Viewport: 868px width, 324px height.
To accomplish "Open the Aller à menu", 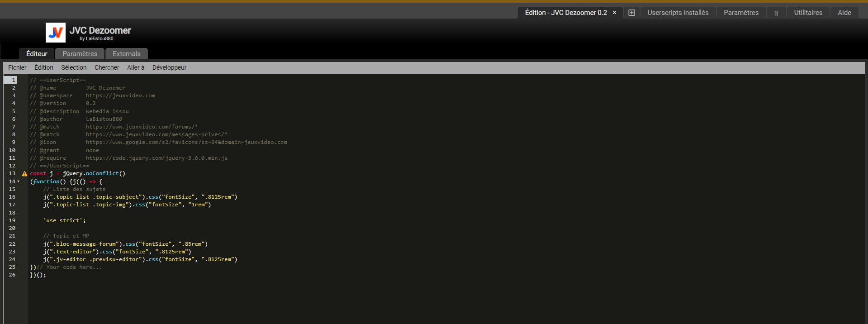I will tap(136, 67).
